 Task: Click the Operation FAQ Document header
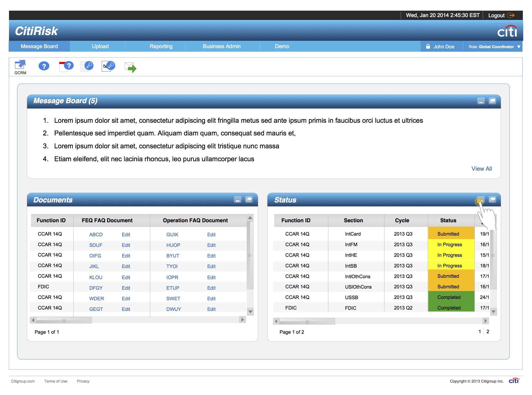pyautogui.click(x=195, y=220)
